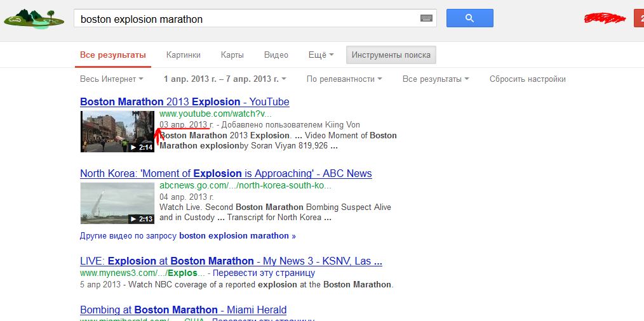Open North Korea Moment of Explosion ABC result
The height and width of the screenshot is (321, 644).
point(226,173)
